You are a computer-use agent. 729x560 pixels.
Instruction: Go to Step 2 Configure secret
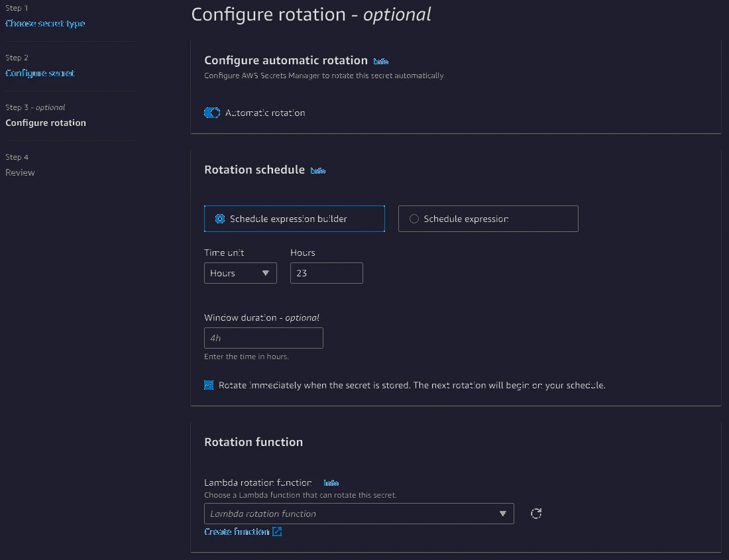pyautogui.click(x=40, y=73)
